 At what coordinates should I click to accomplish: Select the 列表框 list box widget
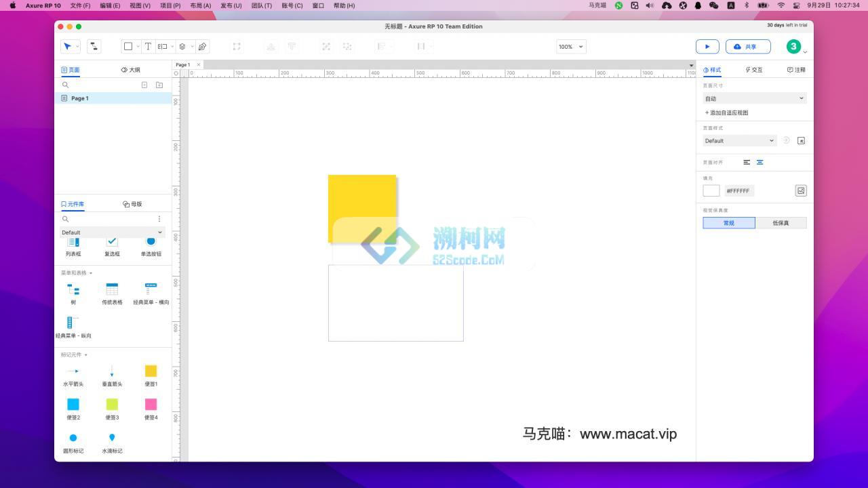[73, 247]
